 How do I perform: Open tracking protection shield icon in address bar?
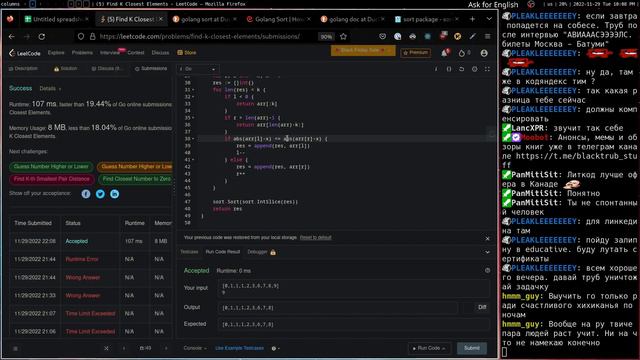point(81,37)
